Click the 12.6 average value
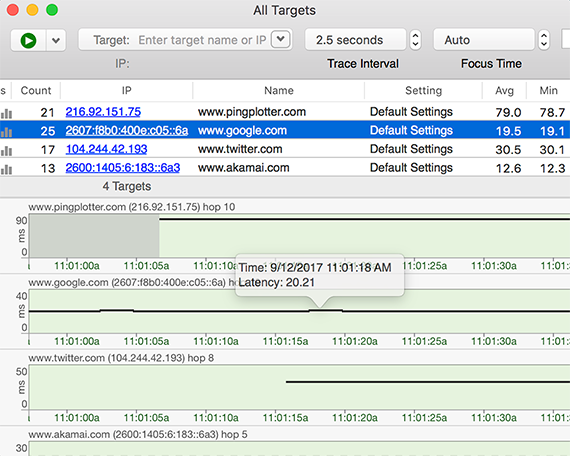Screen dimensions: 570x456 tap(508, 168)
